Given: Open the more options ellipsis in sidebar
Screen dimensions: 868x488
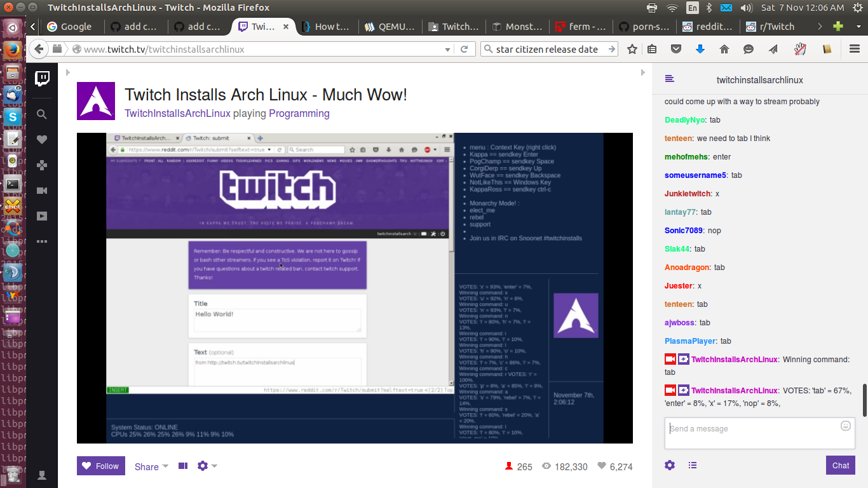Looking at the screenshot, I should pos(42,241).
